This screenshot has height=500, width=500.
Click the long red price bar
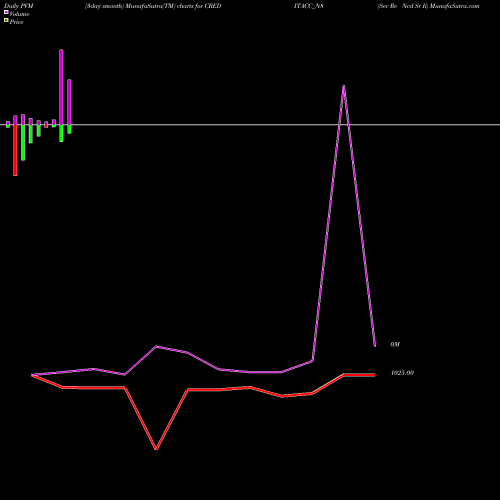coord(15,150)
